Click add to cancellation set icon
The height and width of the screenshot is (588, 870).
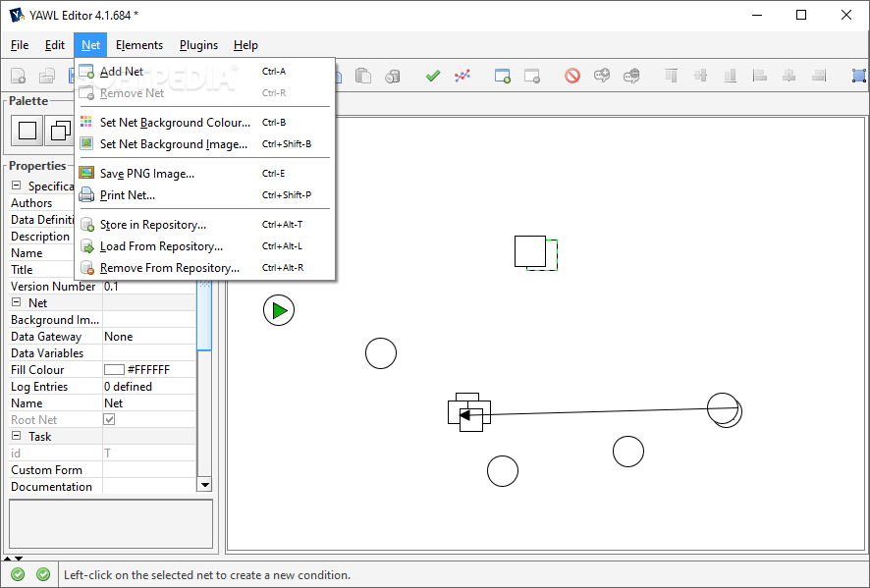pos(602,76)
